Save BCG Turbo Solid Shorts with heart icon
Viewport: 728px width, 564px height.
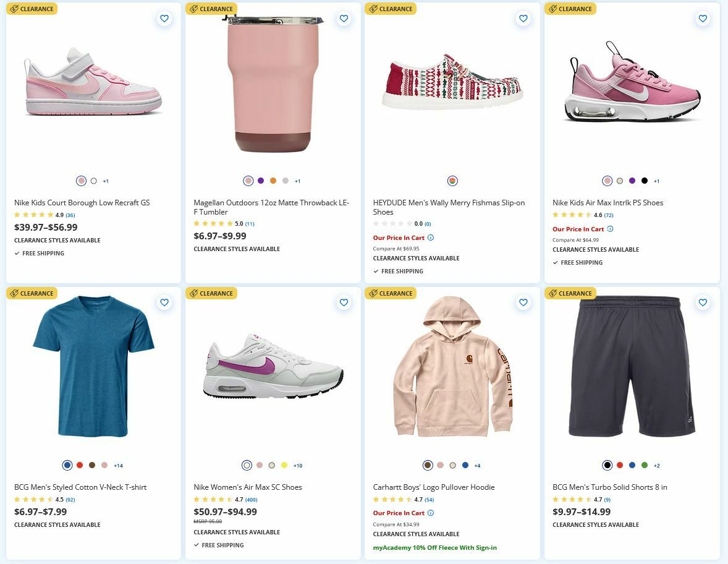[x=703, y=302]
